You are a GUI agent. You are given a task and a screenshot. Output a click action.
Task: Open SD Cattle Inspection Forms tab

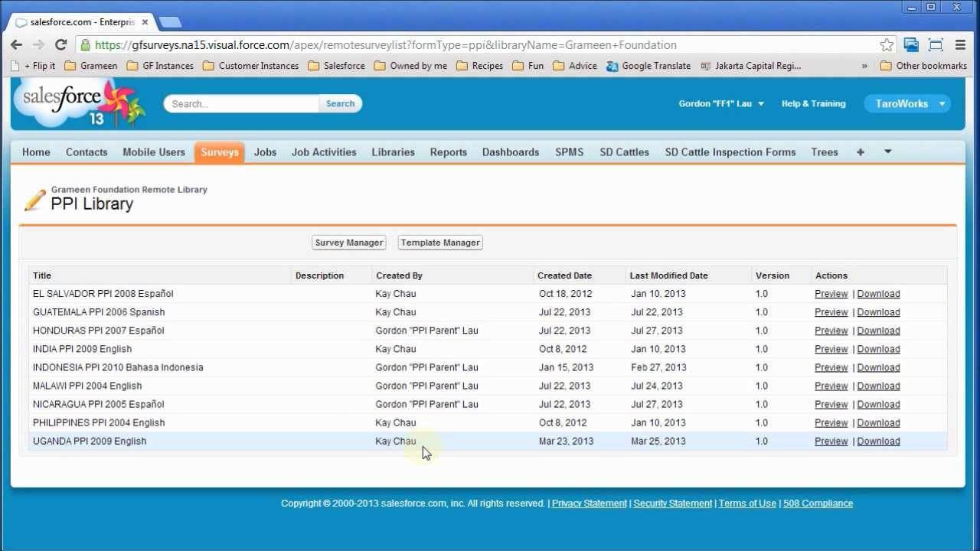click(x=730, y=152)
